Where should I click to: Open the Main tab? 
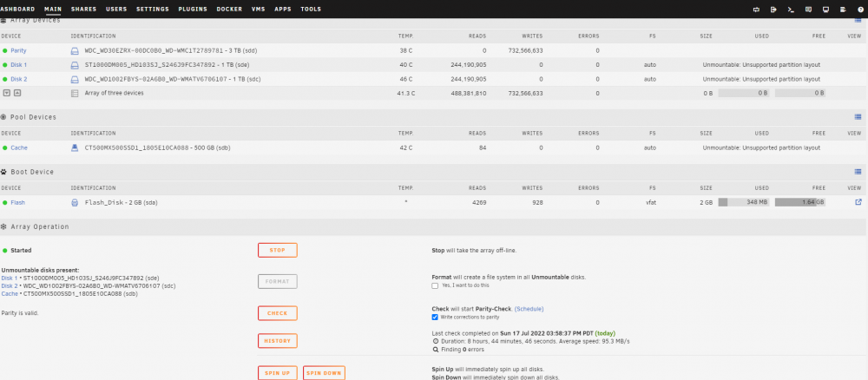point(53,10)
